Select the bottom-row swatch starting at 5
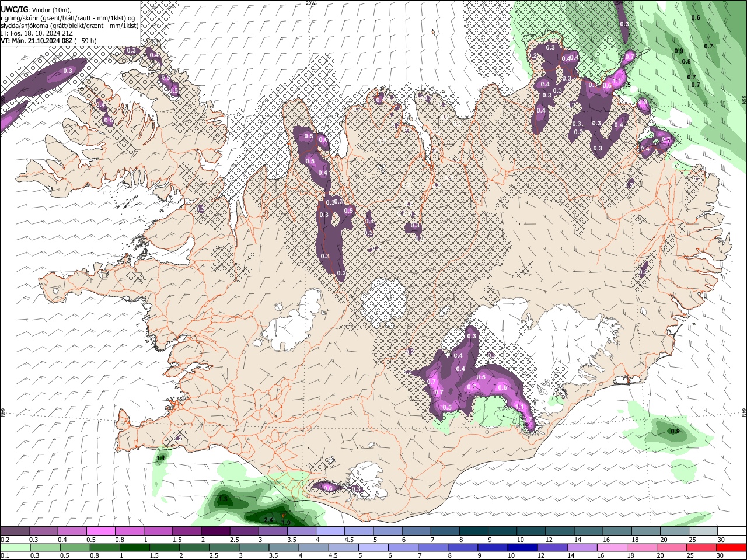Image resolution: width=747 pixels, height=560 pixels. click(373, 547)
